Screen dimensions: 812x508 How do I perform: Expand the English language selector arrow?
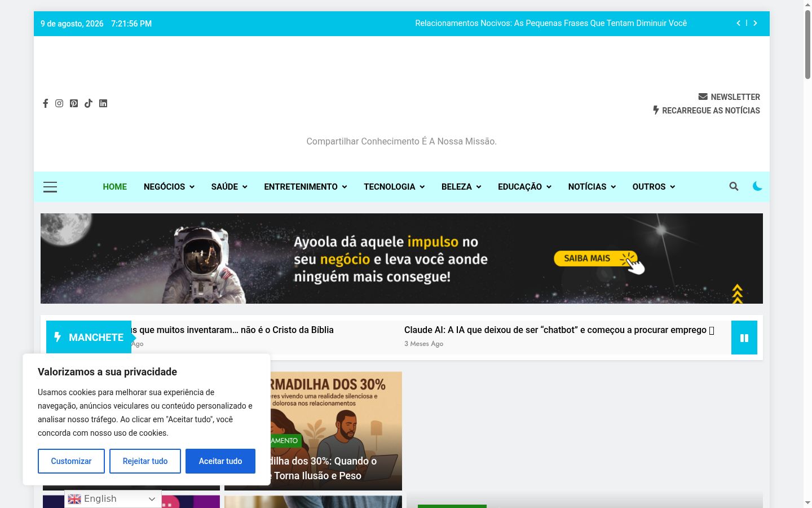(x=152, y=499)
